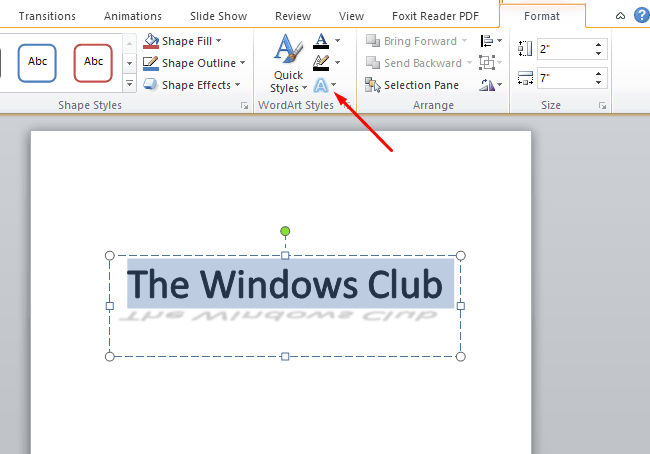Open the Animations ribbon tab
The width and height of the screenshot is (650, 454).
pyautogui.click(x=133, y=16)
